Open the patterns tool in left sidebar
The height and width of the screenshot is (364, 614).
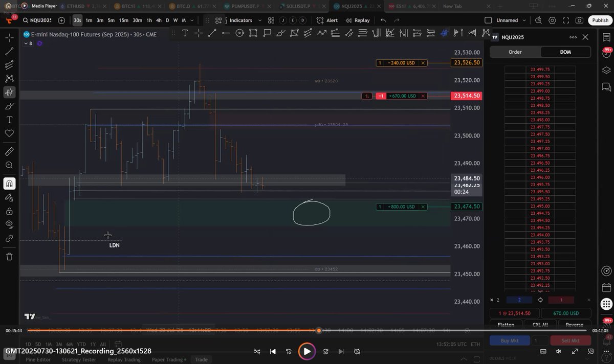tap(9, 79)
